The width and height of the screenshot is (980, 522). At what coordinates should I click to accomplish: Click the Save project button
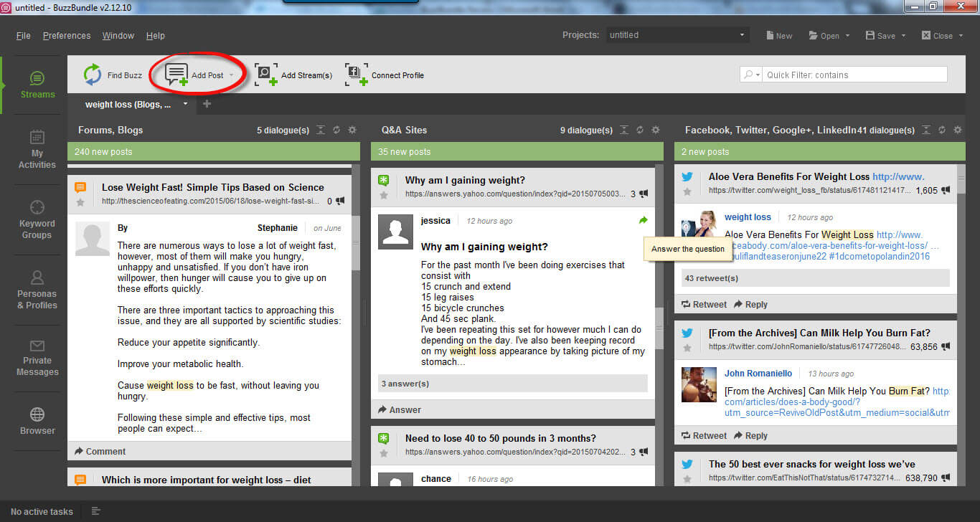pyautogui.click(x=880, y=36)
